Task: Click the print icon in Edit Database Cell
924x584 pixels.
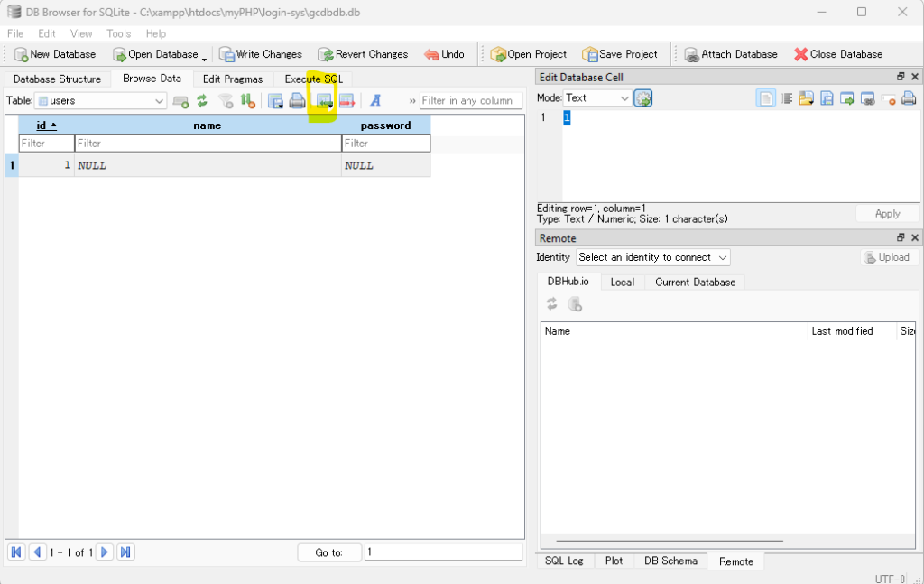Action: click(x=909, y=98)
